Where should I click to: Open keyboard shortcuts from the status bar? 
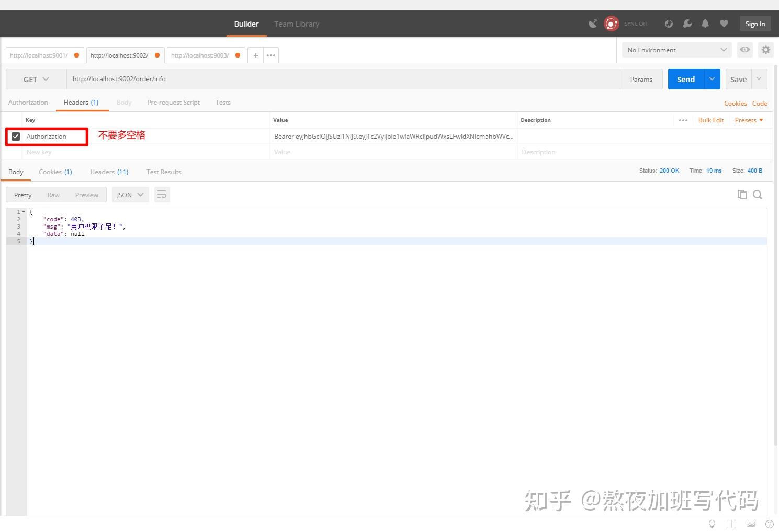(750, 524)
